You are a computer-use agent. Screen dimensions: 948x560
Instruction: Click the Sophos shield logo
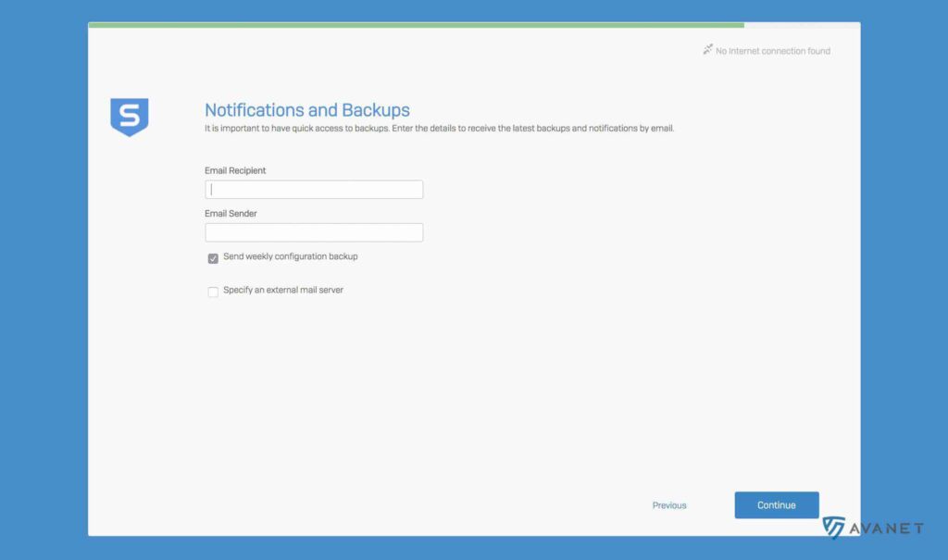[x=130, y=118]
